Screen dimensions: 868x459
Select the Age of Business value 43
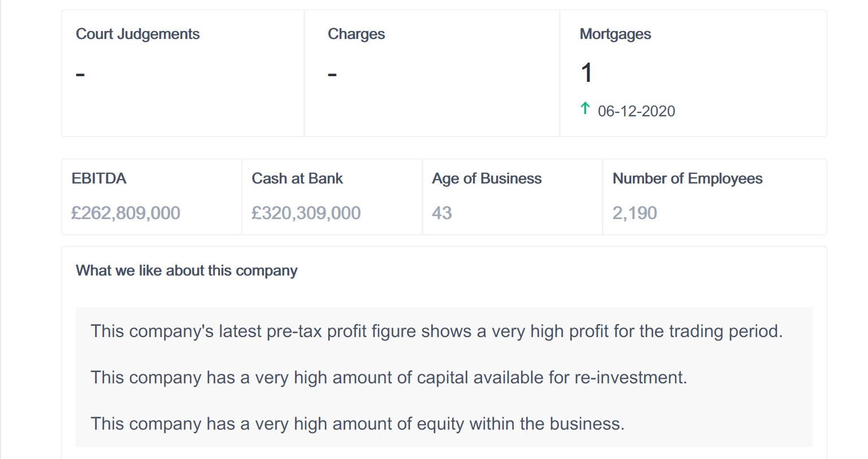point(442,213)
